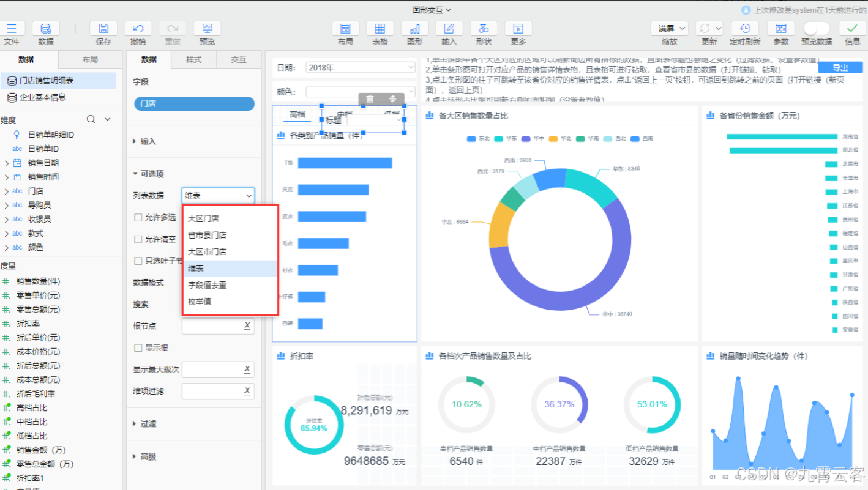Image resolution: width=868 pixels, height=490 pixels.
Task: Click the 华中 legend color swatch
Action: (526, 139)
